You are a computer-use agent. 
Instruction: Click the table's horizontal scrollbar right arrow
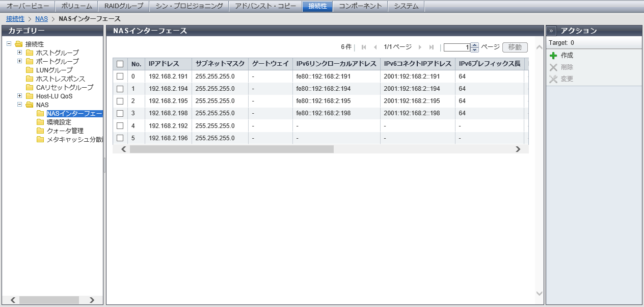[x=518, y=149]
